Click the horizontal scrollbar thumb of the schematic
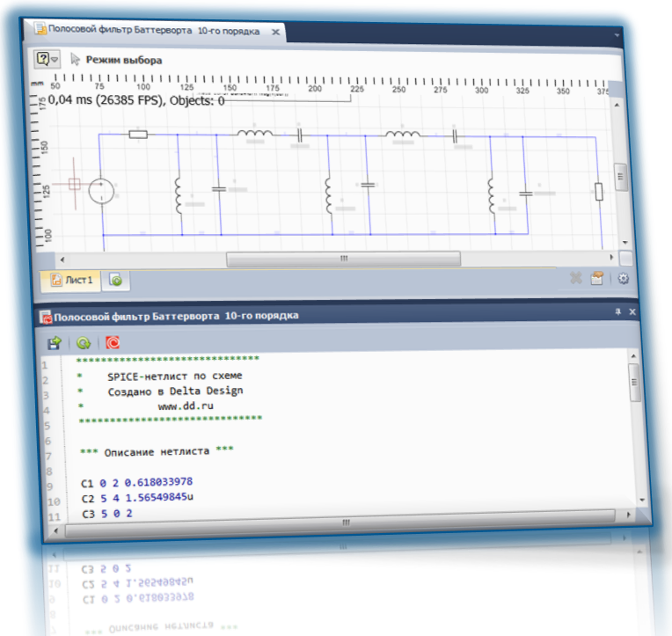672x636 pixels. click(x=343, y=259)
